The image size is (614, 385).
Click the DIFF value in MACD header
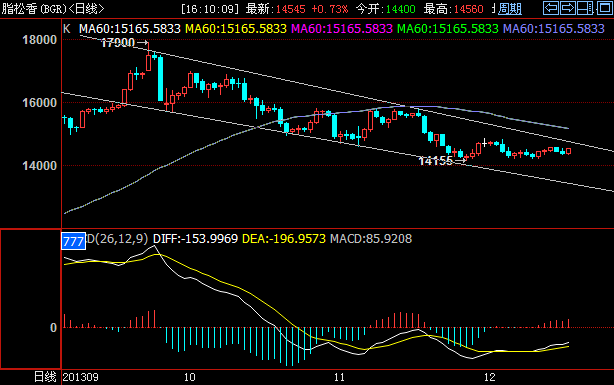pos(195,239)
